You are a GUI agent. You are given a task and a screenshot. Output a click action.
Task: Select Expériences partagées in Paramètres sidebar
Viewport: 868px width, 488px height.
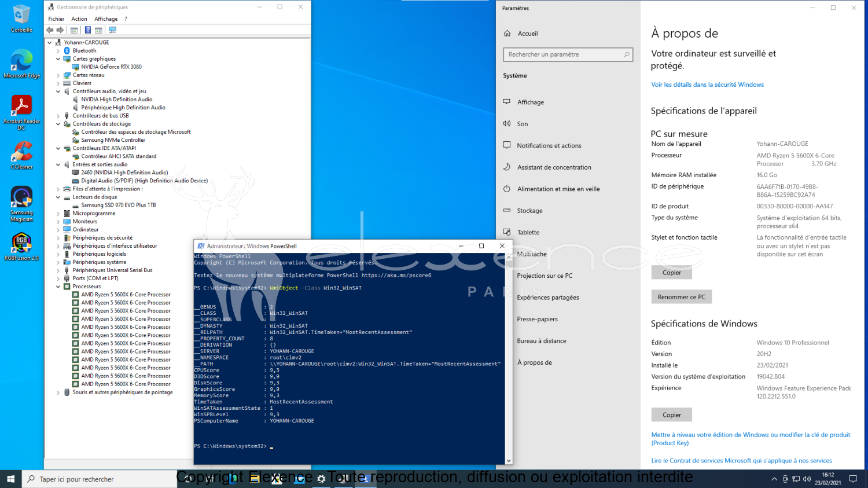coord(548,298)
